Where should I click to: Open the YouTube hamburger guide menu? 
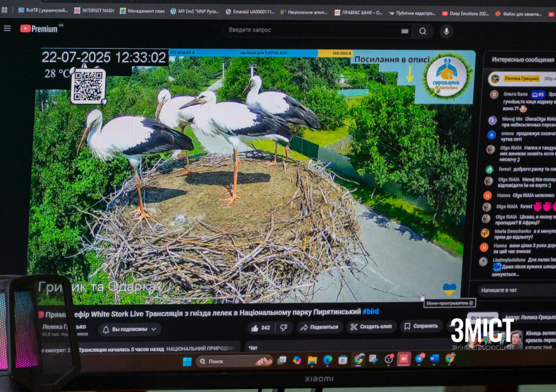[x=7, y=28]
